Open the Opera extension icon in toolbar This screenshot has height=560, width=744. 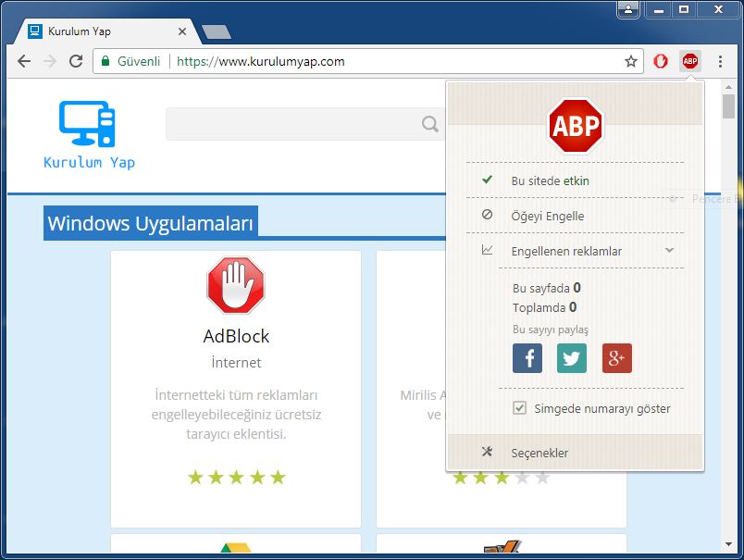point(661,61)
